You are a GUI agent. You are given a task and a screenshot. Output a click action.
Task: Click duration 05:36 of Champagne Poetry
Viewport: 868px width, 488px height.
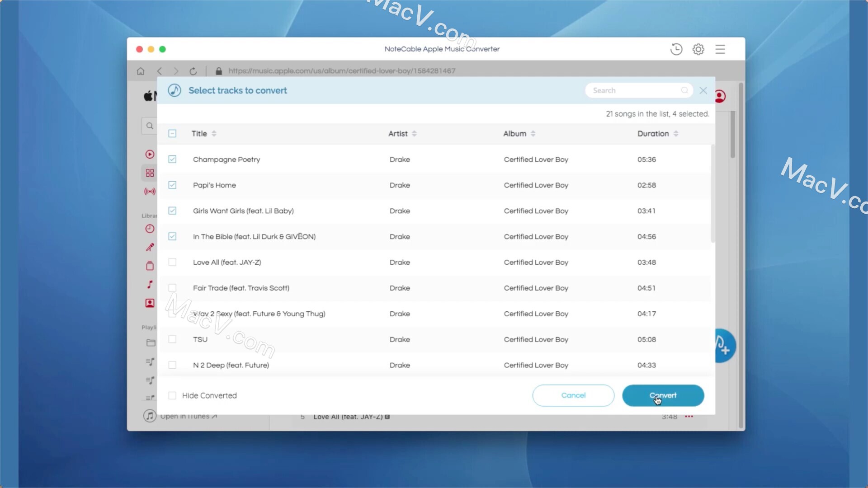click(x=646, y=160)
